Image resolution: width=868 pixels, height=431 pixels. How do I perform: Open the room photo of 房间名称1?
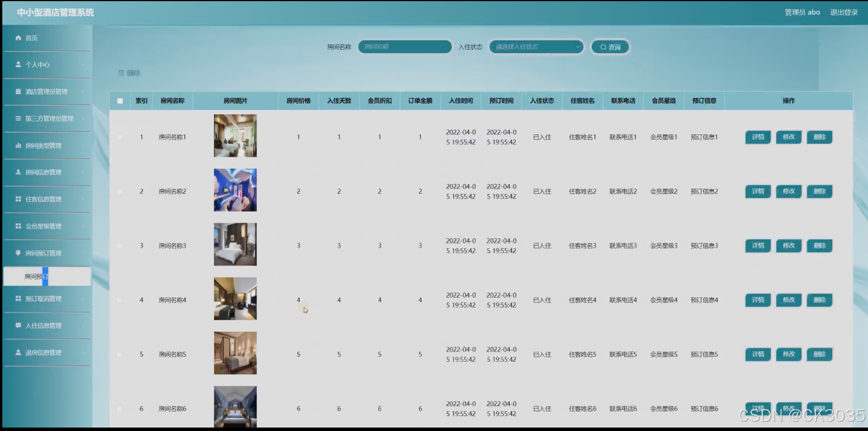(x=235, y=136)
